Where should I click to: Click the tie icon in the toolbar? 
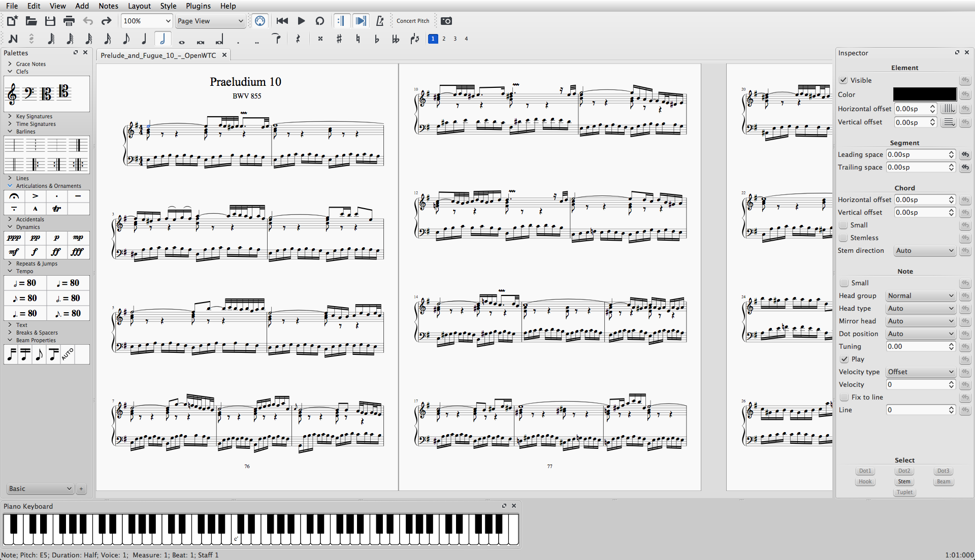277,39
